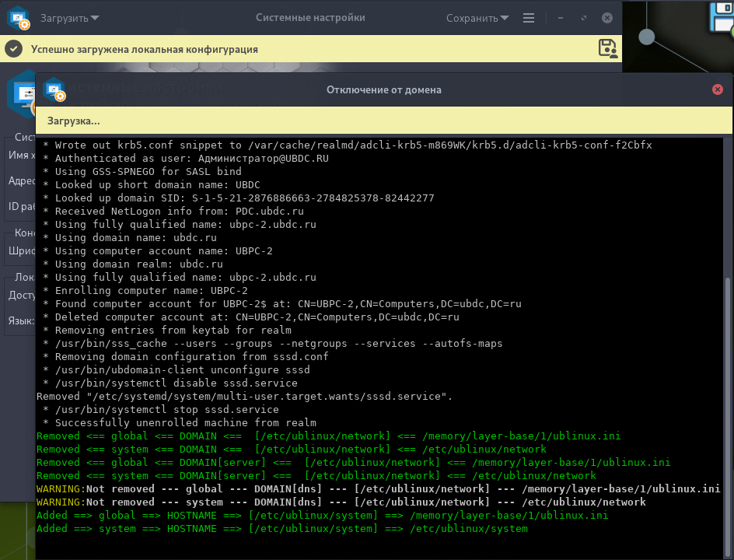Click the Системные настройки window title
734x560 pixels.
pyautogui.click(x=310, y=18)
